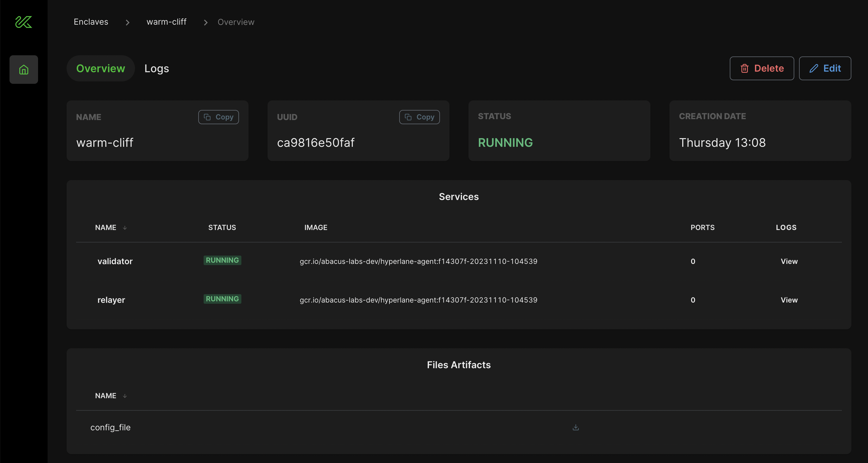Copy the enclave UUID

click(x=419, y=117)
